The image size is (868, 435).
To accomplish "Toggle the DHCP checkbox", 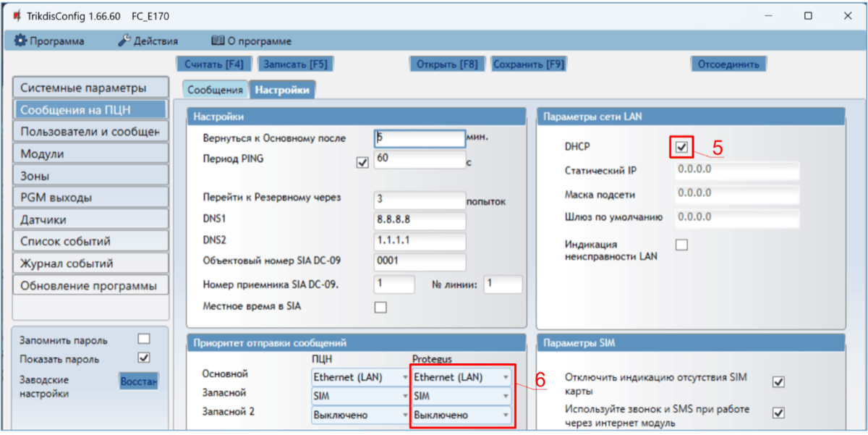I will click(681, 148).
